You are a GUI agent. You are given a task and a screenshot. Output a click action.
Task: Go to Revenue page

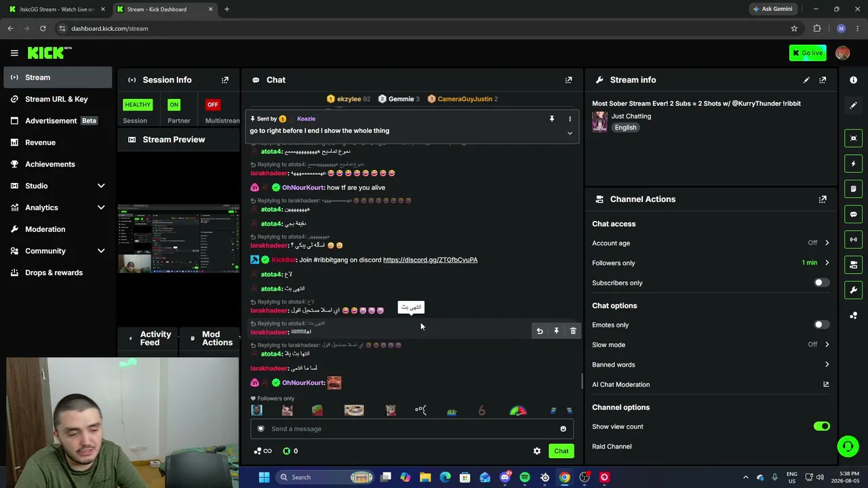tap(58, 142)
